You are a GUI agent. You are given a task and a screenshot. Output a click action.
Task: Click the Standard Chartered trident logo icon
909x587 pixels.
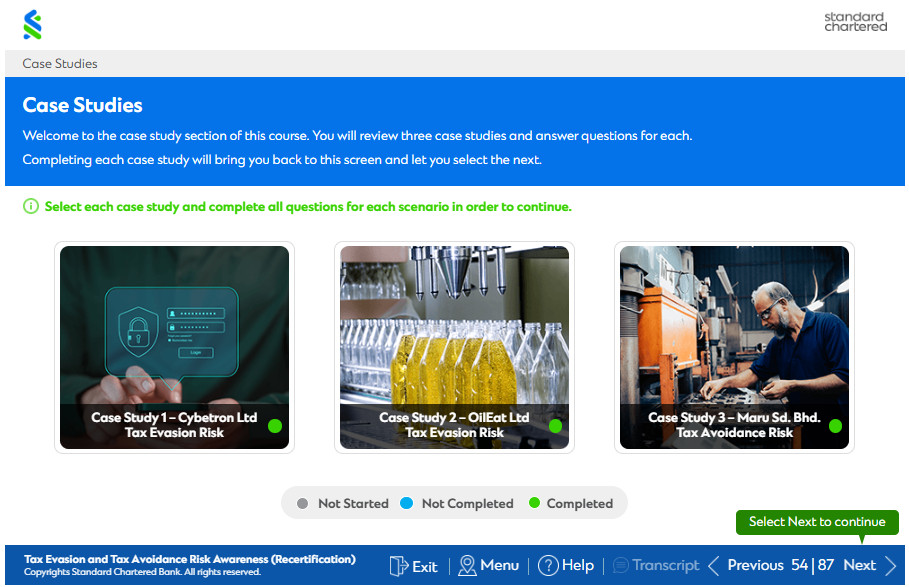(x=32, y=25)
